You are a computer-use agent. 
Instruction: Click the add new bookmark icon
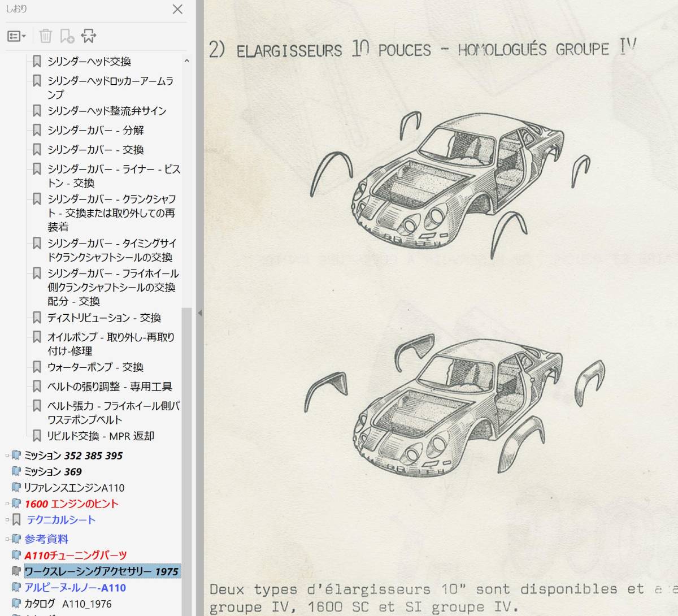(67, 36)
